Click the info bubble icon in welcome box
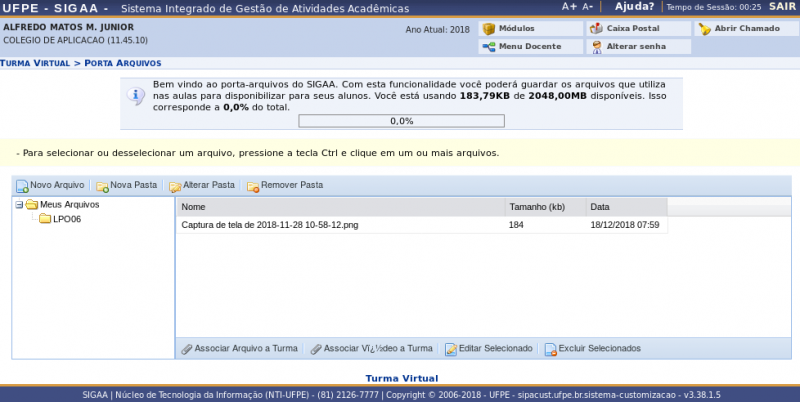This screenshot has height=402, width=800. (135, 96)
